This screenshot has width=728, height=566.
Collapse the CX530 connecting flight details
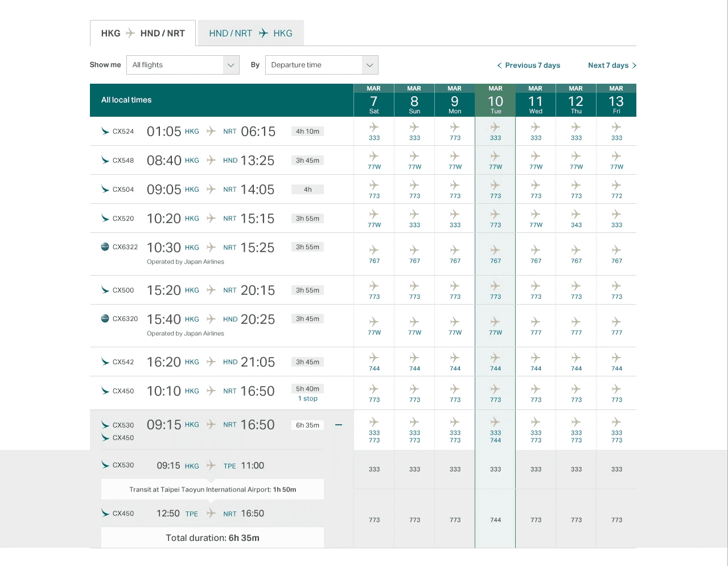click(339, 425)
